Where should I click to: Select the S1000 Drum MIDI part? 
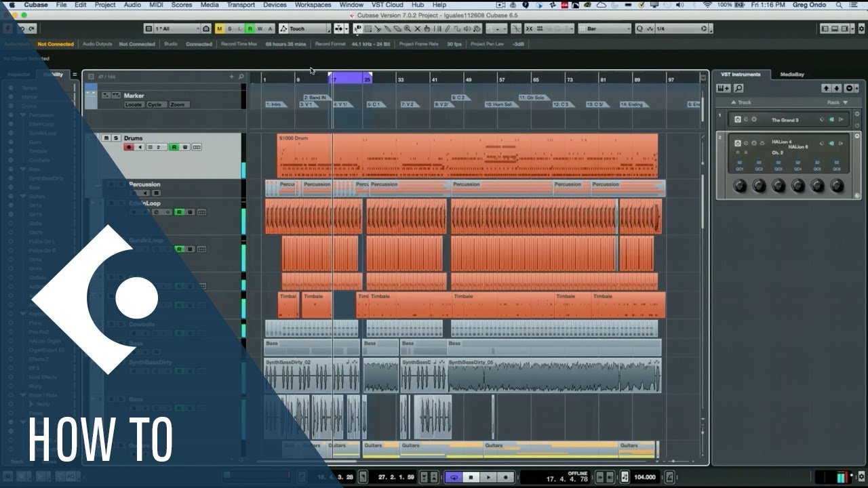point(467,155)
